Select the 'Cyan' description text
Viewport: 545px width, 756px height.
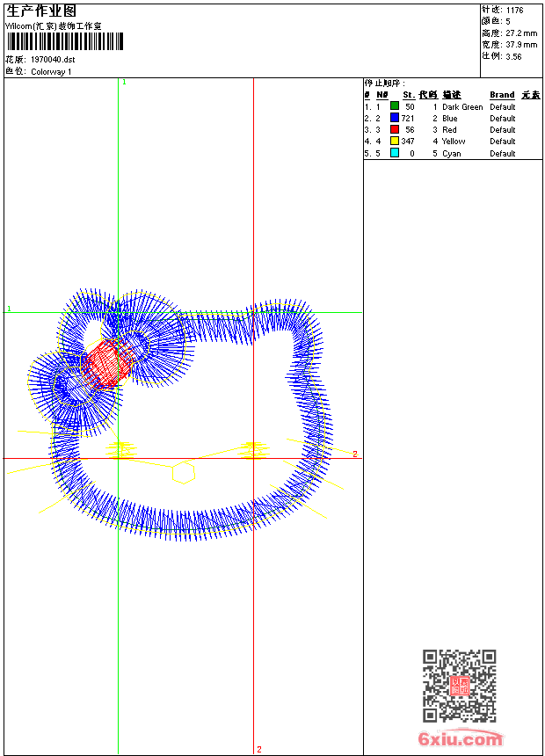(x=452, y=154)
